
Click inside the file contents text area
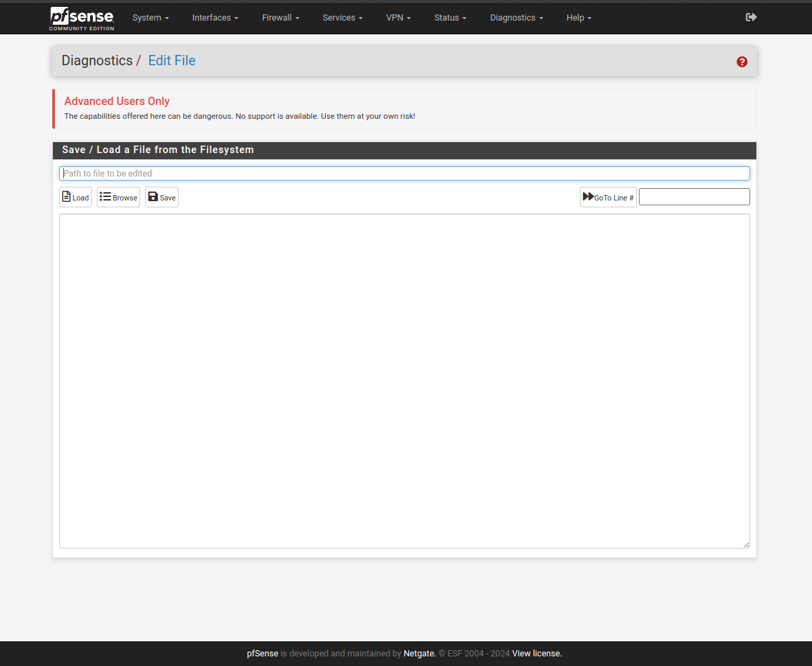click(x=404, y=381)
